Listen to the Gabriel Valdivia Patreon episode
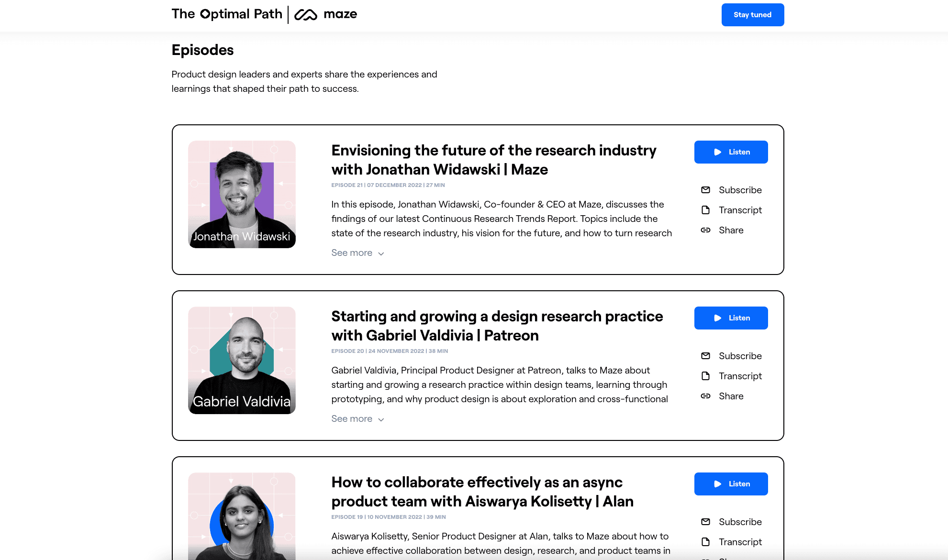Image resolution: width=948 pixels, height=560 pixels. click(731, 318)
